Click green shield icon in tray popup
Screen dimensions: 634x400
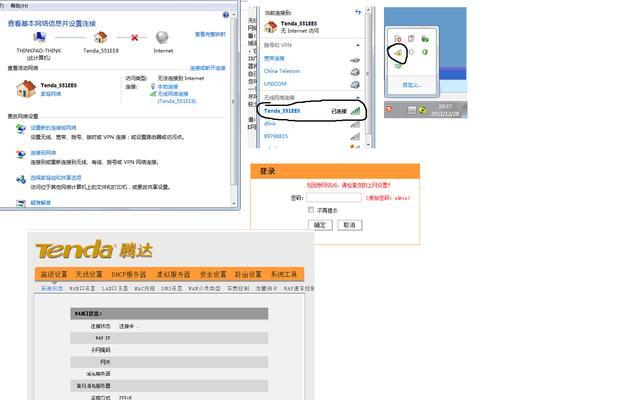coord(425,52)
